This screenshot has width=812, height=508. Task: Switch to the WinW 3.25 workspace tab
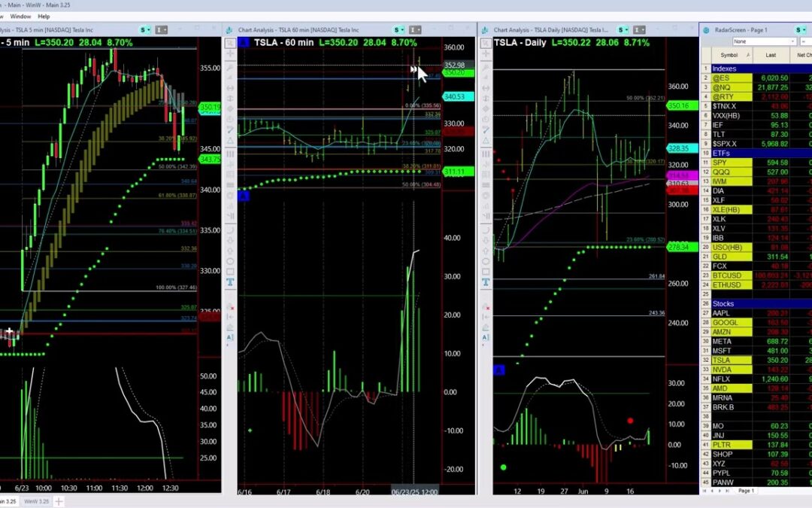coord(36,501)
